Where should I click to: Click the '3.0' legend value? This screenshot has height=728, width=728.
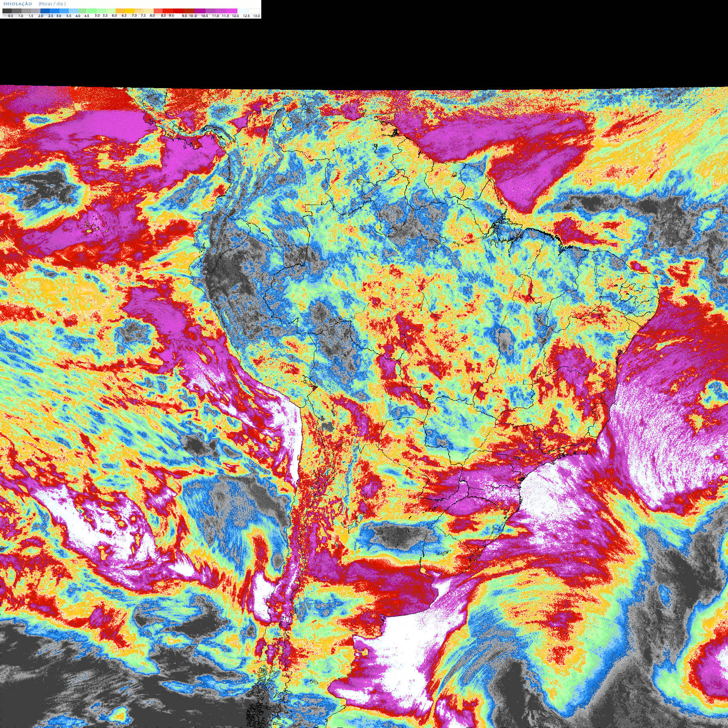click(x=59, y=16)
